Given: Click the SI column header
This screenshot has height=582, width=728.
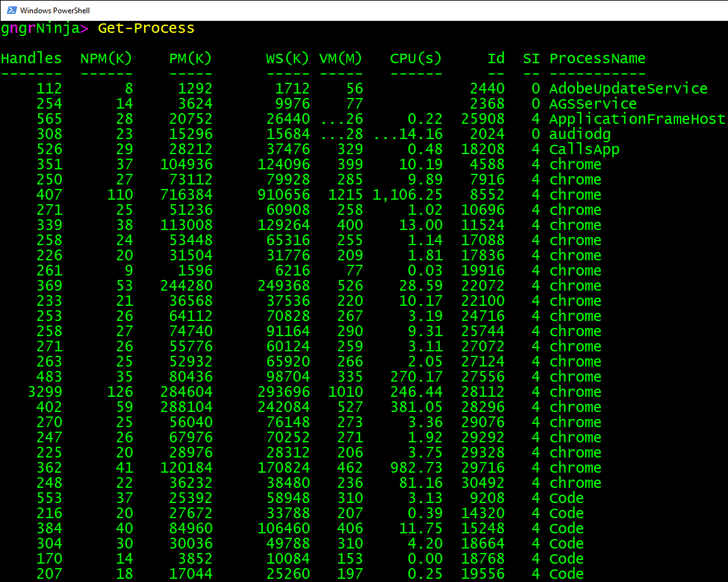Looking at the screenshot, I should [x=531, y=58].
